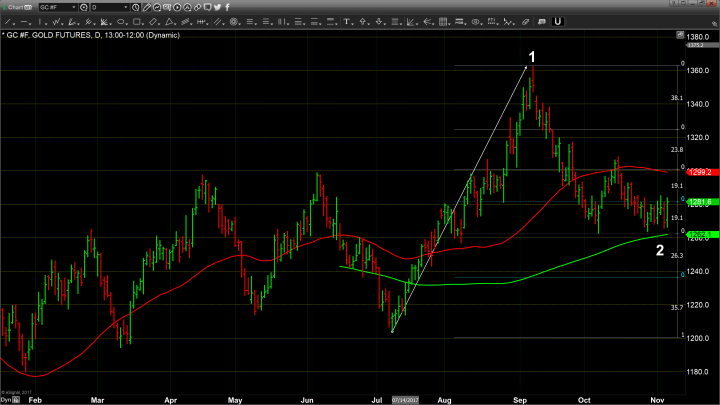Select the trend line drawing tool

pos(7,21)
